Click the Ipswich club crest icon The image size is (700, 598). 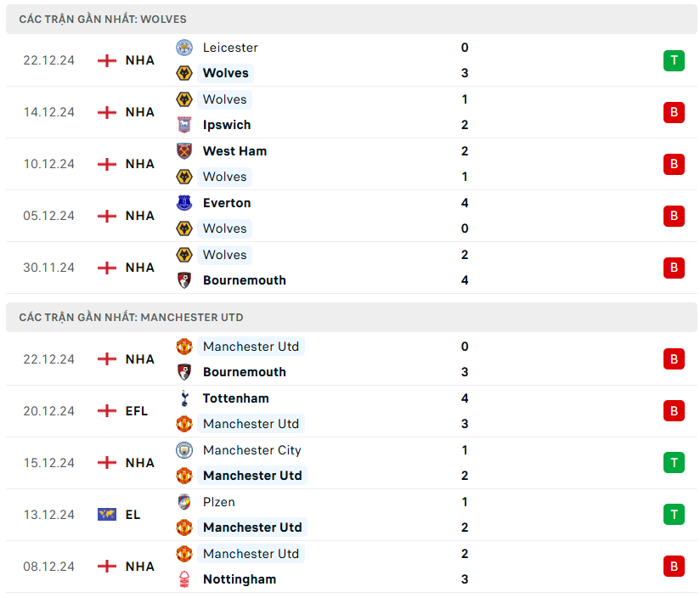tap(183, 125)
